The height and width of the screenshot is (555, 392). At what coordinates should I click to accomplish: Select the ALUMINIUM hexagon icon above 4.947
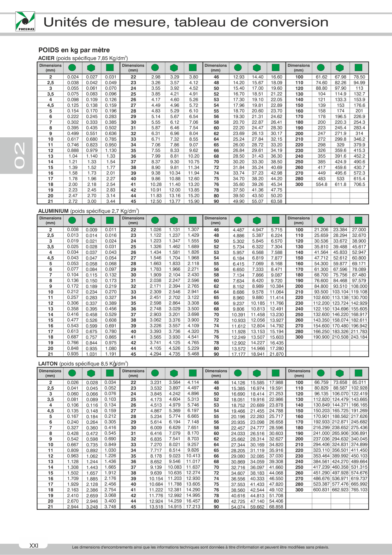pyautogui.click(x=257, y=221)
